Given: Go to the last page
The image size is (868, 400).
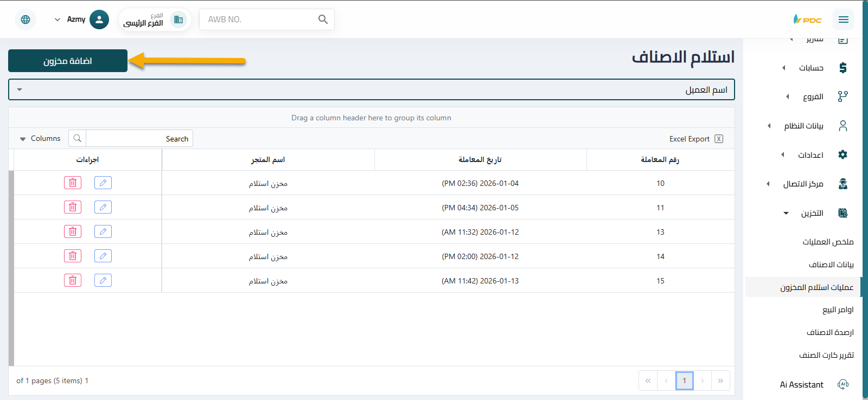Looking at the screenshot, I should (x=720, y=380).
